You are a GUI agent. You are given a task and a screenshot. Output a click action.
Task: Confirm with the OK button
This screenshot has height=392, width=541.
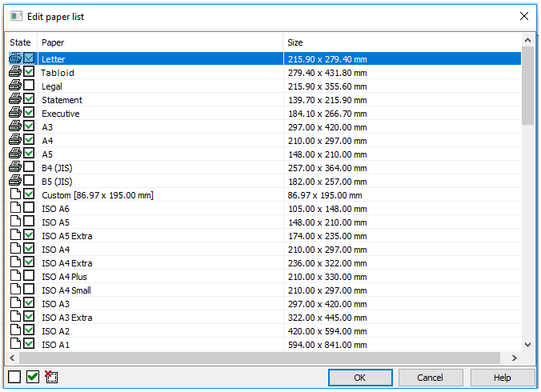pyautogui.click(x=360, y=378)
